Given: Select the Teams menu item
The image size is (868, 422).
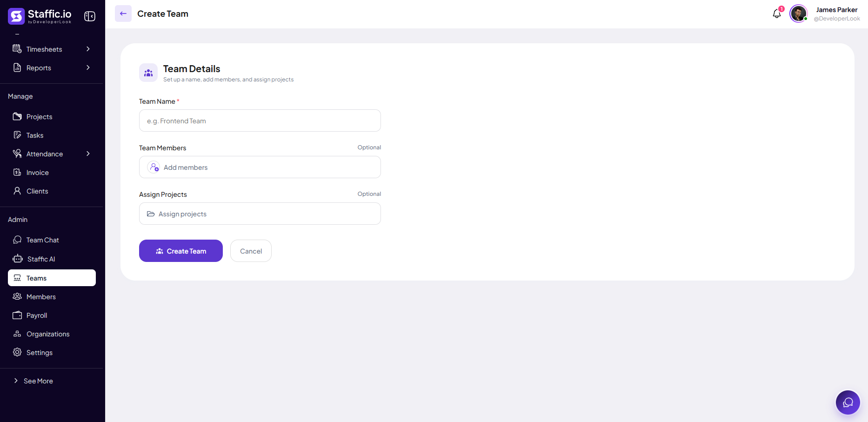Looking at the screenshot, I should click(52, 278).
